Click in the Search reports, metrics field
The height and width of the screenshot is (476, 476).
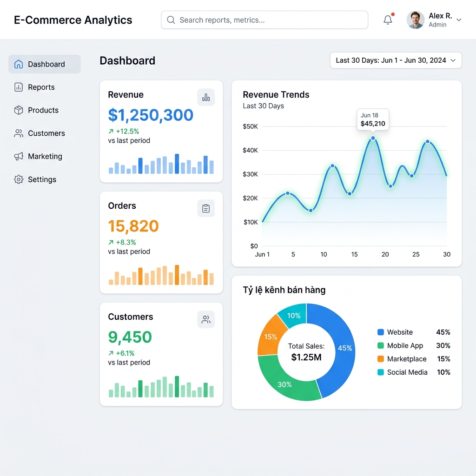(264, 20)
